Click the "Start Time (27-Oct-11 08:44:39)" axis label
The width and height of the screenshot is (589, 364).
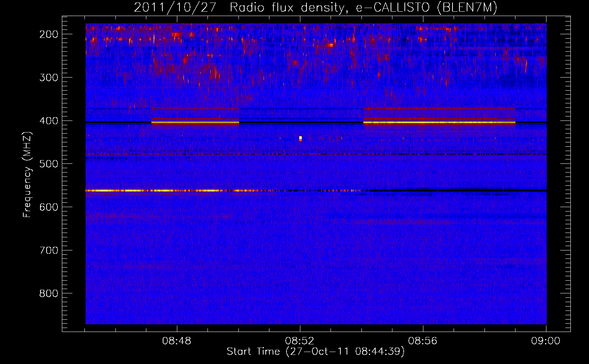(x=316, y=352)
